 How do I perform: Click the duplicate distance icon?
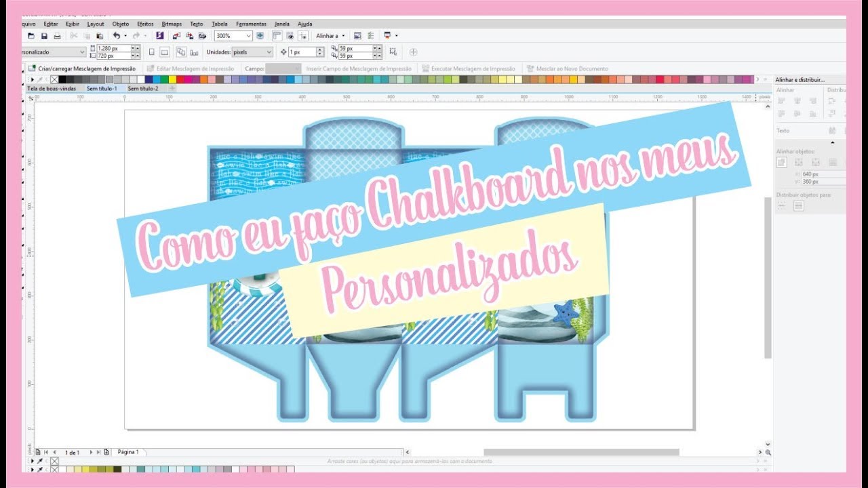point(334,52)
